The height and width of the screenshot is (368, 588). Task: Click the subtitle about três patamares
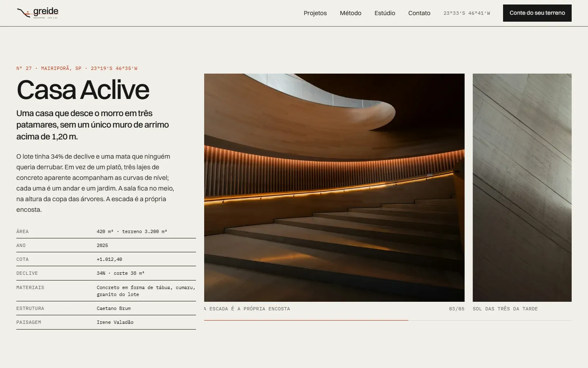tap(93, 125)
